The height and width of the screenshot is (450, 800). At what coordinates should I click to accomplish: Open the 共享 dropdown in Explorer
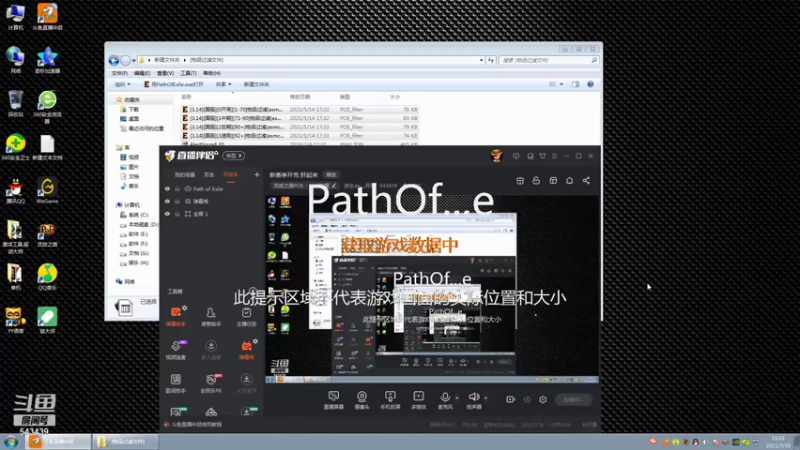coord(223,84)
